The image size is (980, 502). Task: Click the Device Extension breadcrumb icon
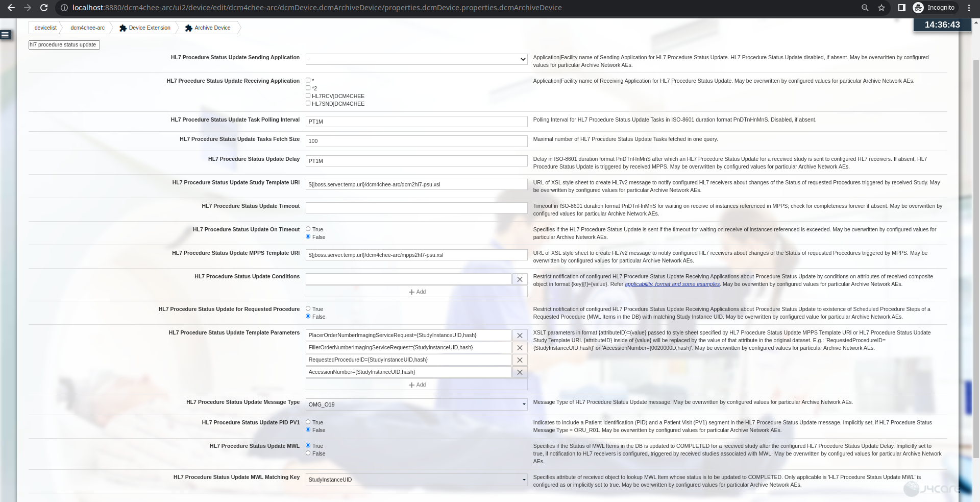pos(122,28)
